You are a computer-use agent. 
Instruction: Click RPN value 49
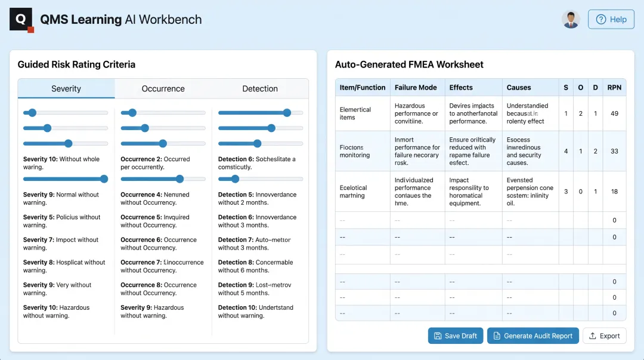[614, 113]
